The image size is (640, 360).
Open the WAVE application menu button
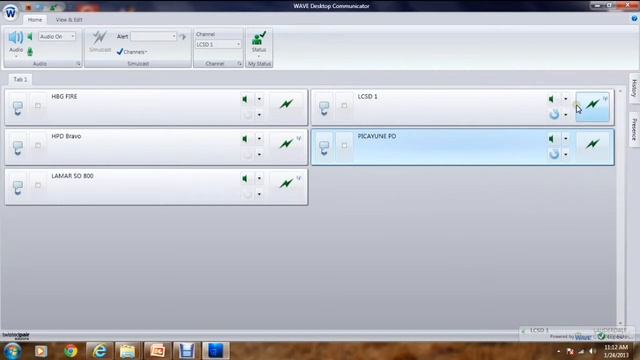(x=11, y=12)
